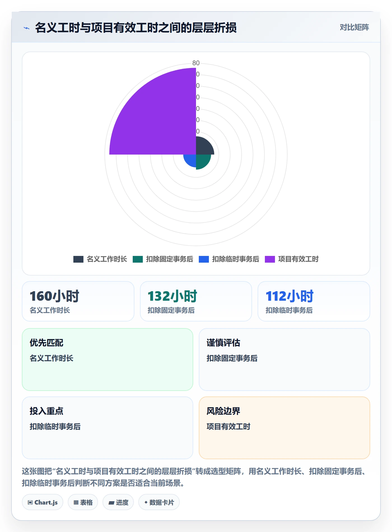Click the blue legend color swatch
Screen dimensions: 392x532
coord(204,259)
